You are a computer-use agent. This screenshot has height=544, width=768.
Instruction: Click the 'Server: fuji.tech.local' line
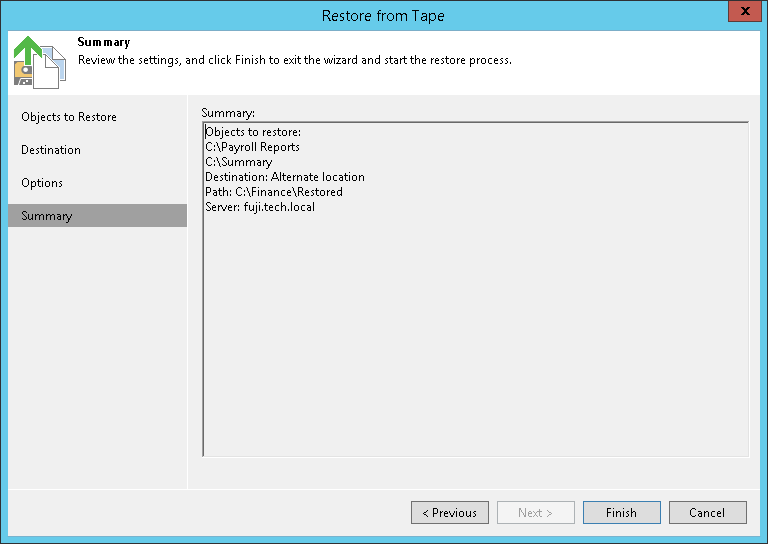[260, 207]
